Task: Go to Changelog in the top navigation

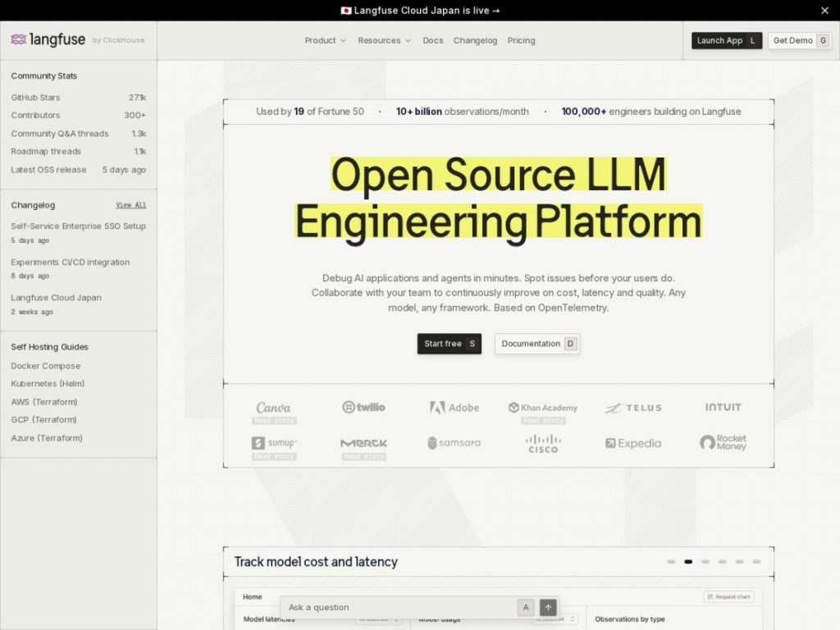Action: 475,40
